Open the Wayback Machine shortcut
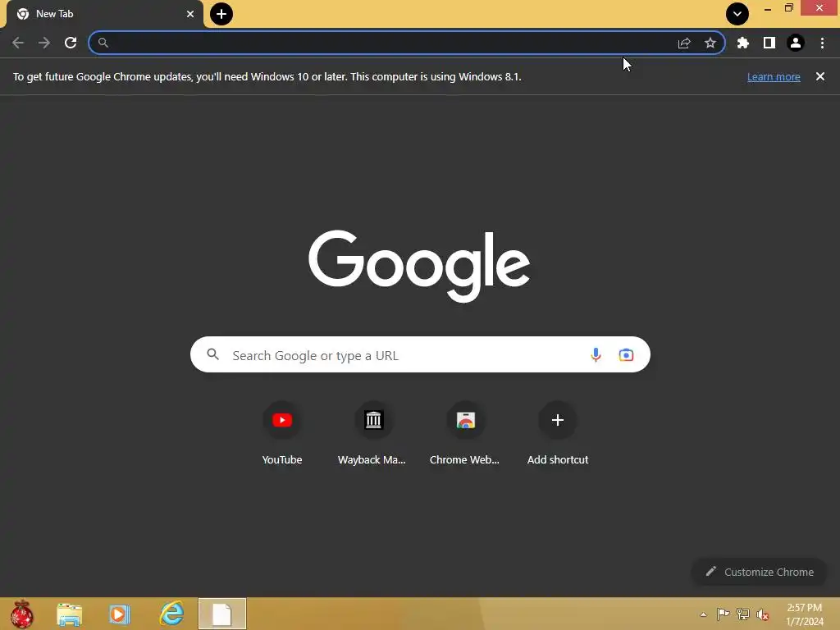Screen dimensions: 840x630 tap(373, 433)
